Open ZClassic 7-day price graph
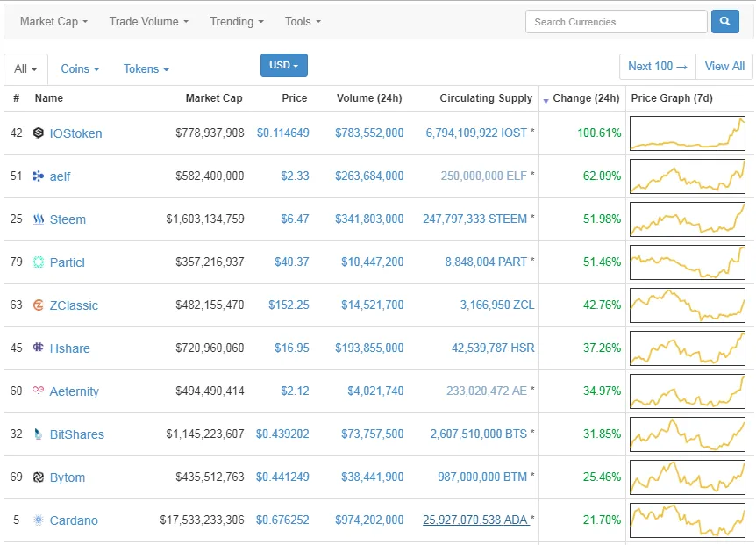 pos(688,305)
